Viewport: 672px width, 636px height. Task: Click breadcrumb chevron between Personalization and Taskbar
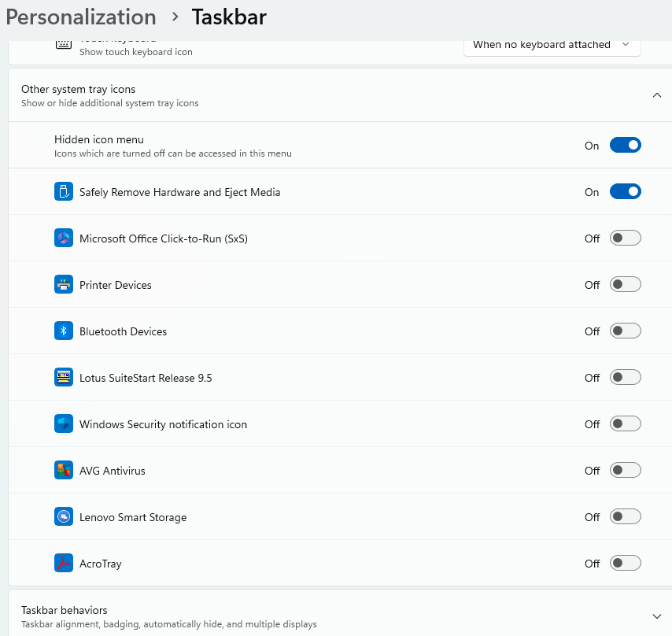click(175, 17)
